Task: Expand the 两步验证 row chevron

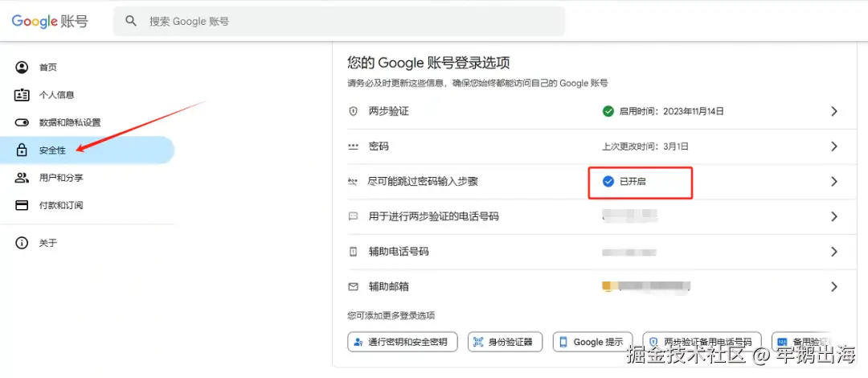Action: click(834, 112)
